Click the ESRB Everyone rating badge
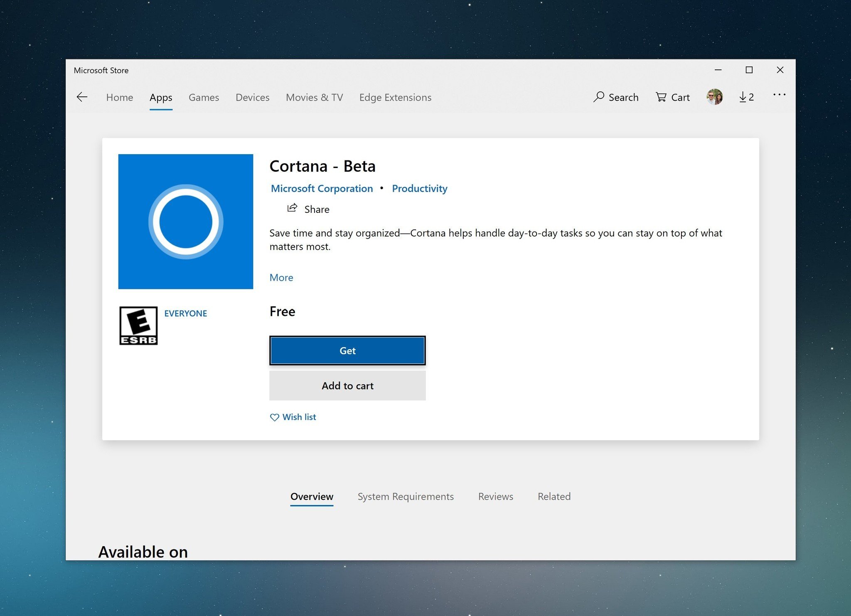This screenshot has width=851, height=616. point(138,325)
